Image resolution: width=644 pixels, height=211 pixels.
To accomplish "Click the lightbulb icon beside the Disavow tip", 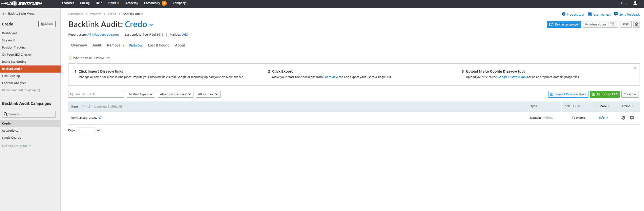I will tap(70, 58).
